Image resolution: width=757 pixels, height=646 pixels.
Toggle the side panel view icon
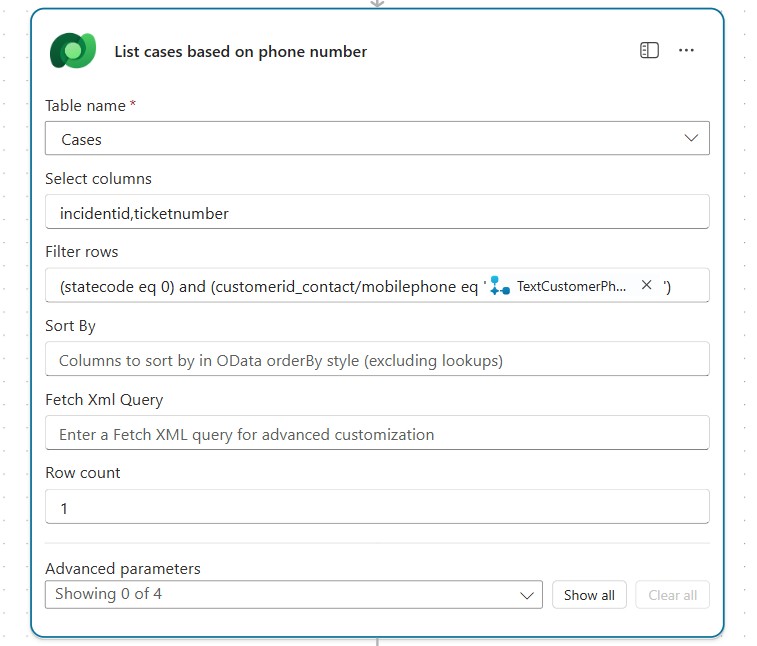click(649, 51)
